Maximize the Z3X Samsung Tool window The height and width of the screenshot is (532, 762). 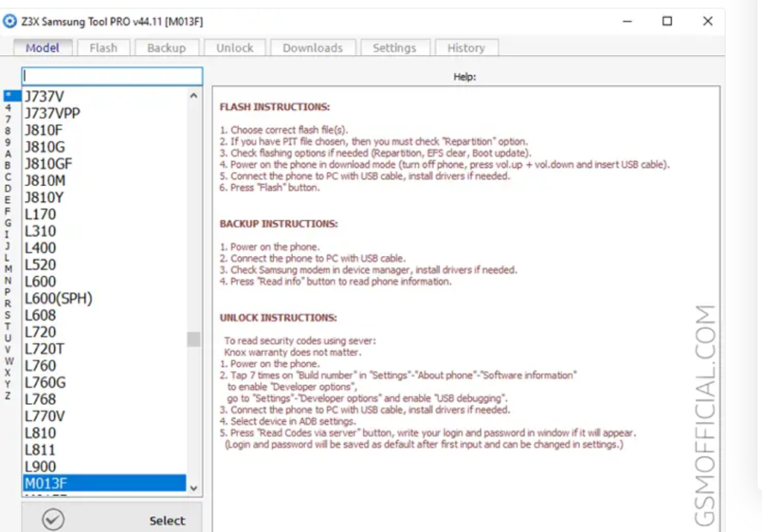pos(667,22)
